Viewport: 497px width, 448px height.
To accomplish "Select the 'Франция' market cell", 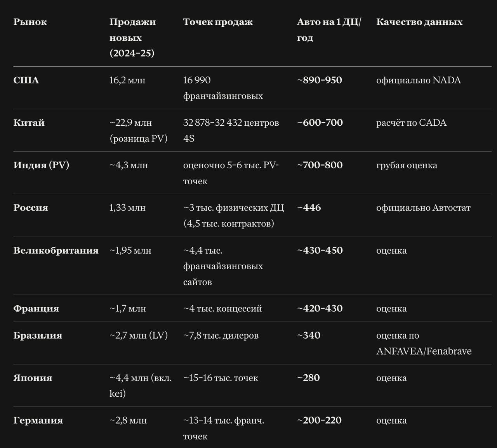I will (36, 309).
